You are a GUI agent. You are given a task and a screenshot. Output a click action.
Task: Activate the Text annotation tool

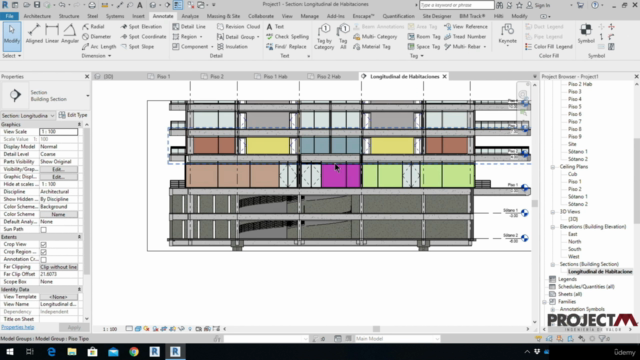click(x=275, y=27)
